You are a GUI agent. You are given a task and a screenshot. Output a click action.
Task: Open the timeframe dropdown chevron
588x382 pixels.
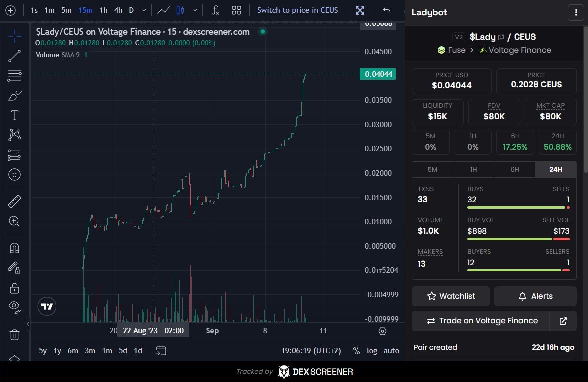(x=143, y=10)
